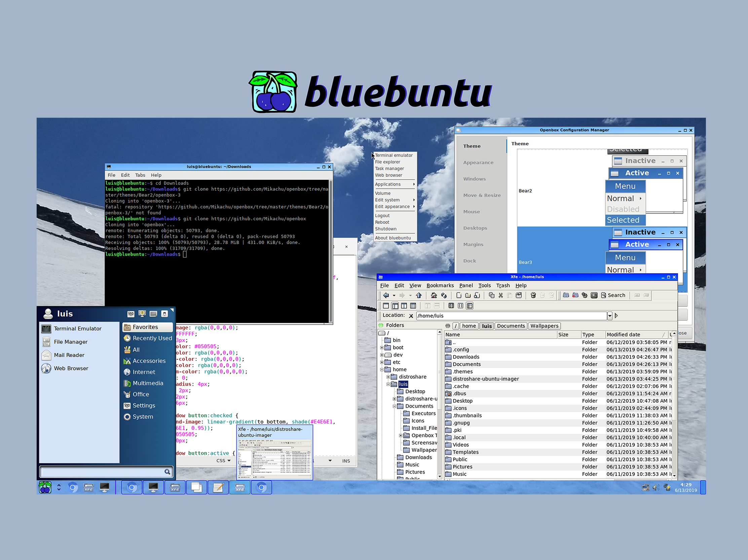Launch Xfe as root icon

575,295
